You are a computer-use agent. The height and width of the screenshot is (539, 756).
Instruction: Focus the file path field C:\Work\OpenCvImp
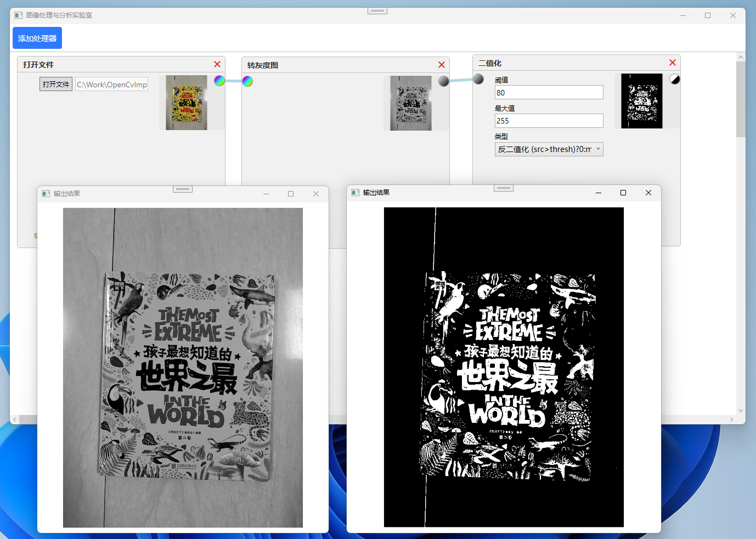click(x=112, y=85)
